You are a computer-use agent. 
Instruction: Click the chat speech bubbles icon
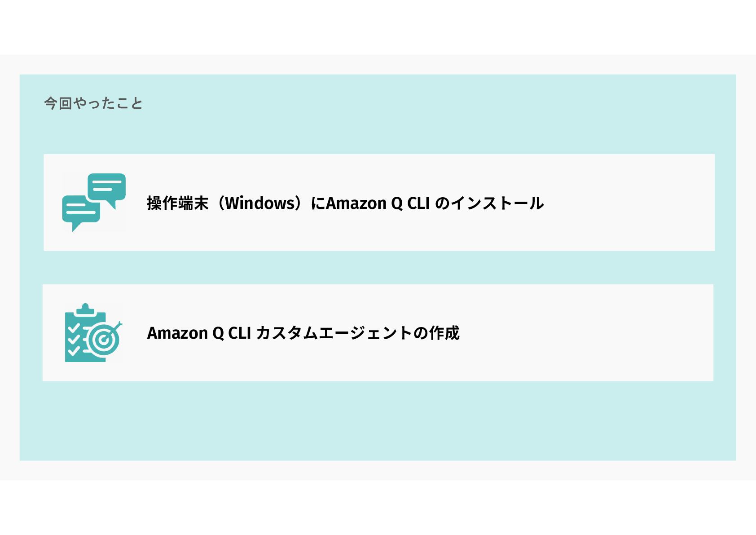(x=94, y=202)
